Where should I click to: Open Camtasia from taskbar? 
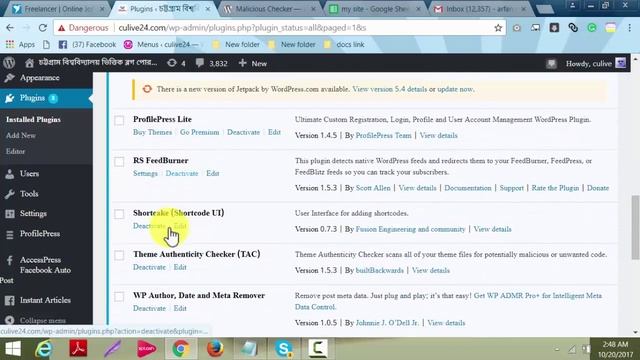tap(317, 349)
